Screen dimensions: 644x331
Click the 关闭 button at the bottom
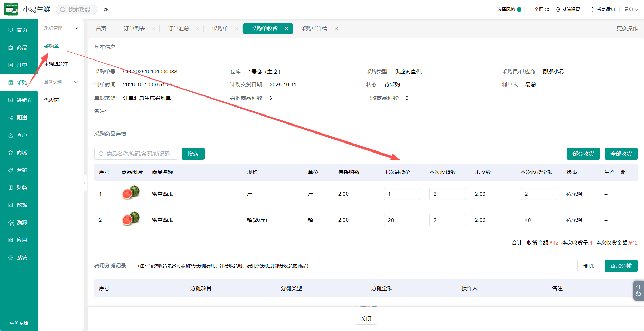[x=366, y=319]
